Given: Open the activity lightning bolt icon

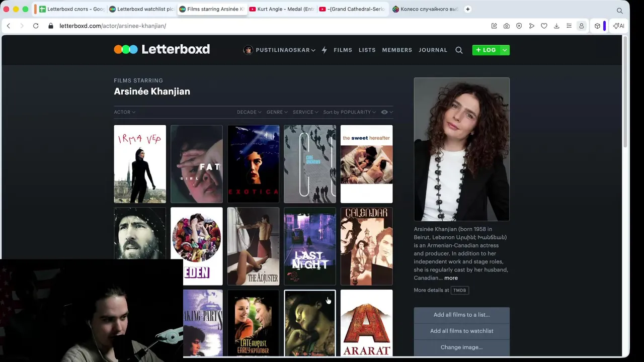Looking at the screenshot, I should point(324,50).
